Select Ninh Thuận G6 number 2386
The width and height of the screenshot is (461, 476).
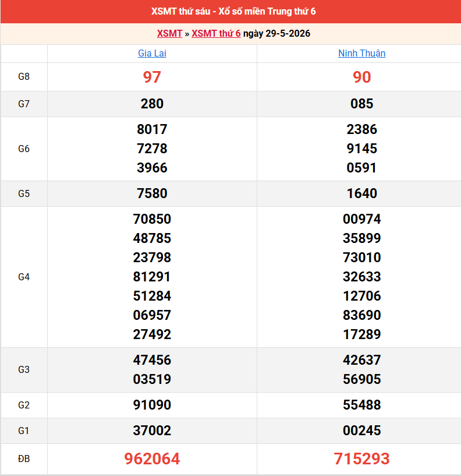click(x=362, y=129)
